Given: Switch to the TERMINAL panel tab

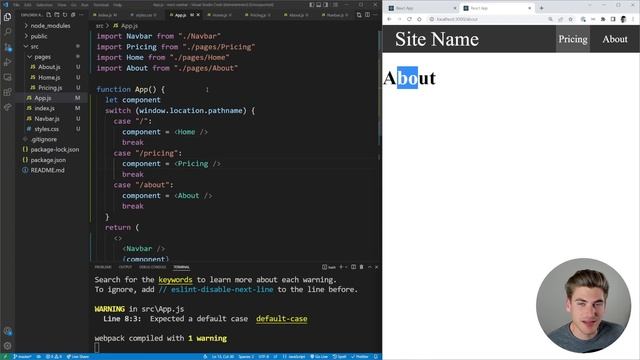Looking at the screenshot, I should point(181,267).
